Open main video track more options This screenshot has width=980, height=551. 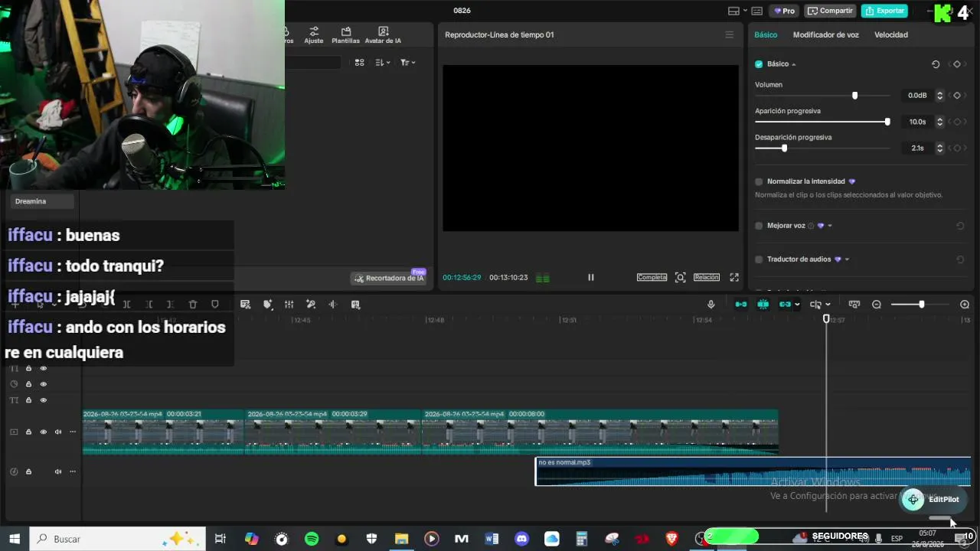pos(73,432)
